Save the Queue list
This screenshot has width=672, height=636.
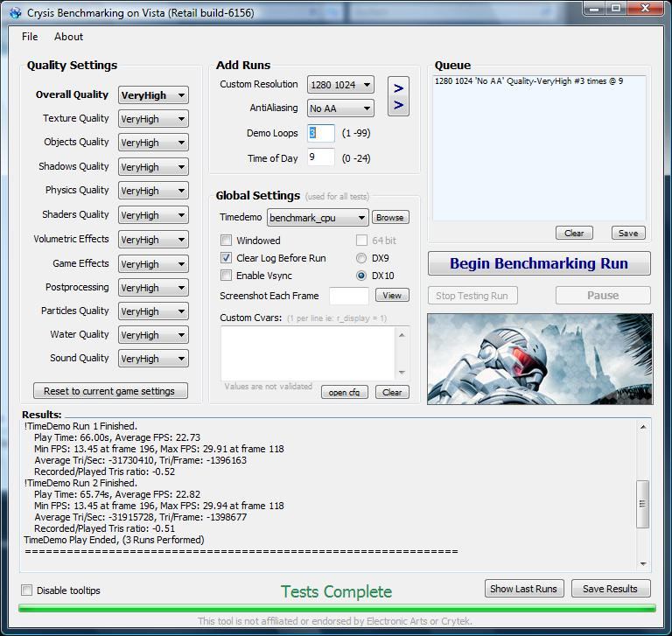point(628,234)
